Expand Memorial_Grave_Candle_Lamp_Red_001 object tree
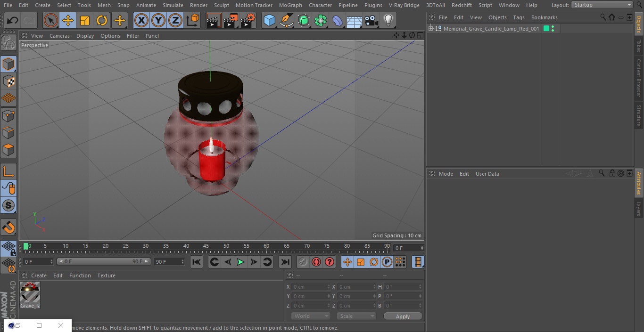 point(431,29)
